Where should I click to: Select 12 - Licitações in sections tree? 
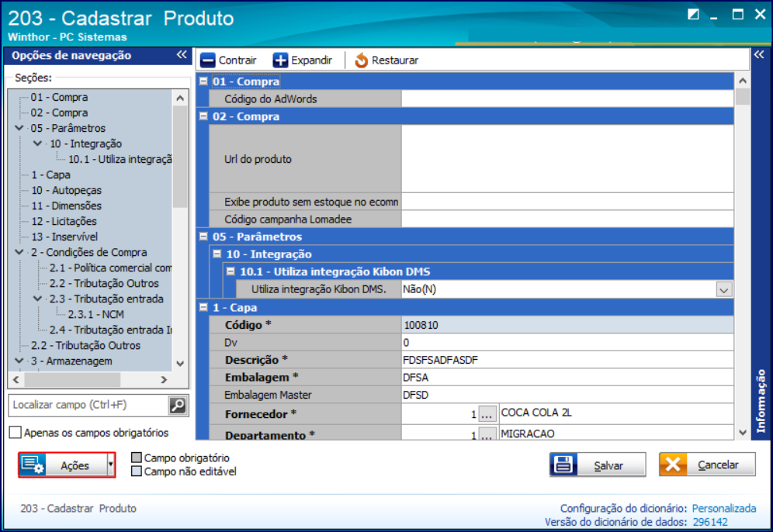[x=64, y=221]
